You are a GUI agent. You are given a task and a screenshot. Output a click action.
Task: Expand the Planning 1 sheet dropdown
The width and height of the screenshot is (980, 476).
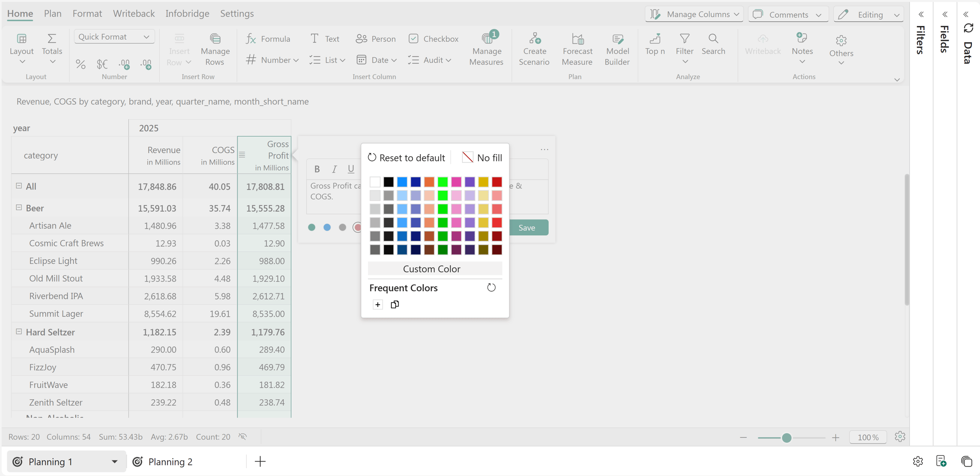tap(114, 462)
